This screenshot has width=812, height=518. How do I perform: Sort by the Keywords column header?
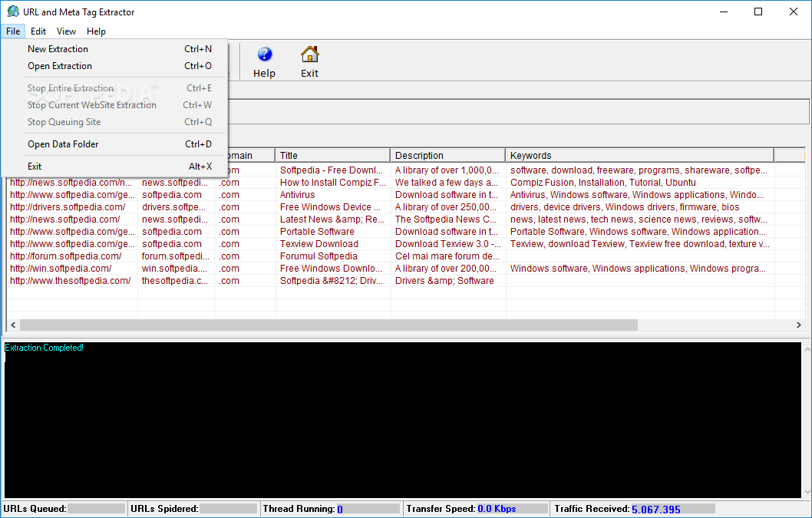pyautogui.click(x=639, y=155)
